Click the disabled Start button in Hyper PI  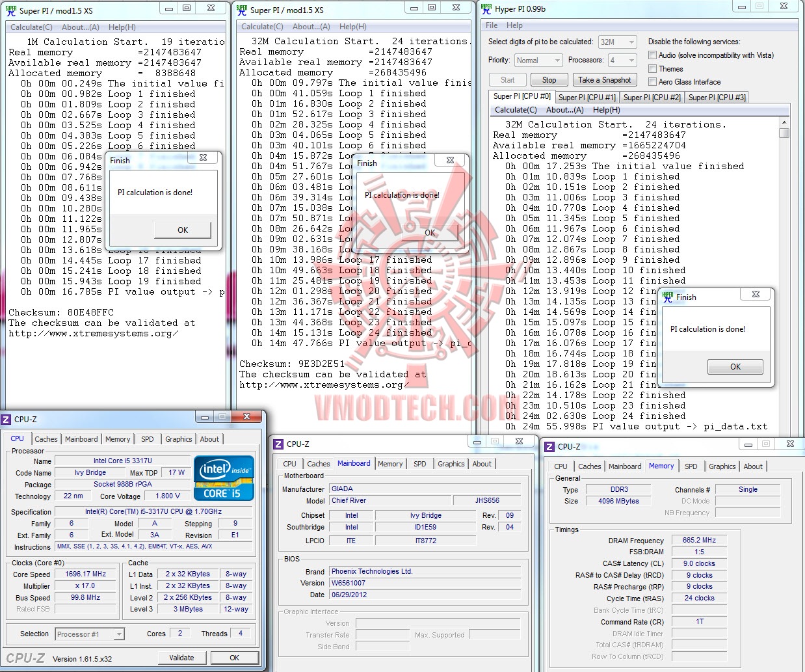[x=508, y=80]
